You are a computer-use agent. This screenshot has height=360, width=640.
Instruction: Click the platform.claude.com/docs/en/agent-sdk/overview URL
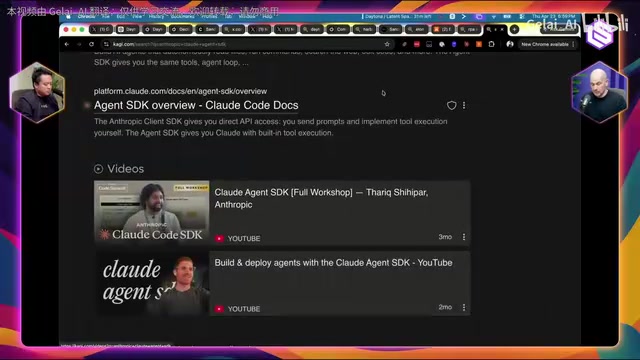point(180,91)
